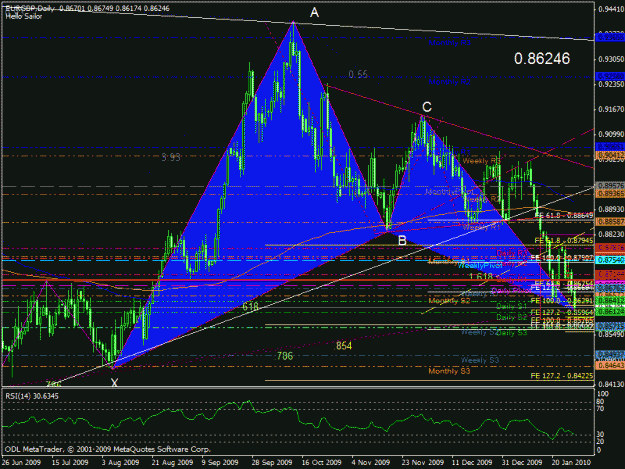Click the '21 Aug 2009' date label
Screen dimensions: 625x469
tap(172, 462)
